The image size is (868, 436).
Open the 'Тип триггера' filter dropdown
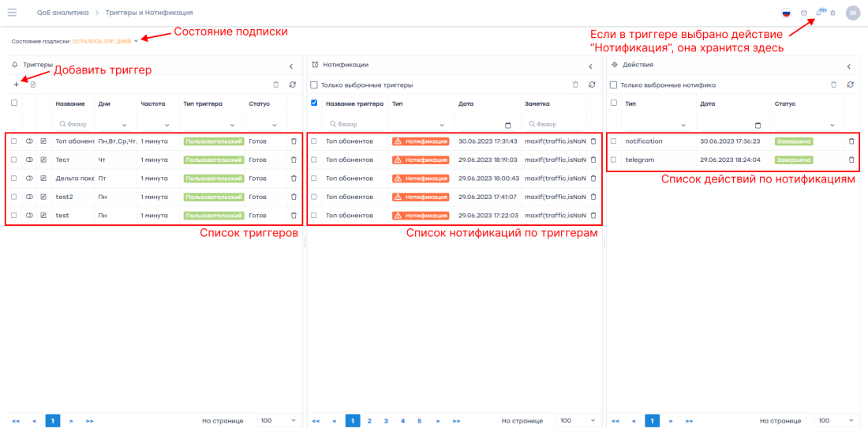232,125
